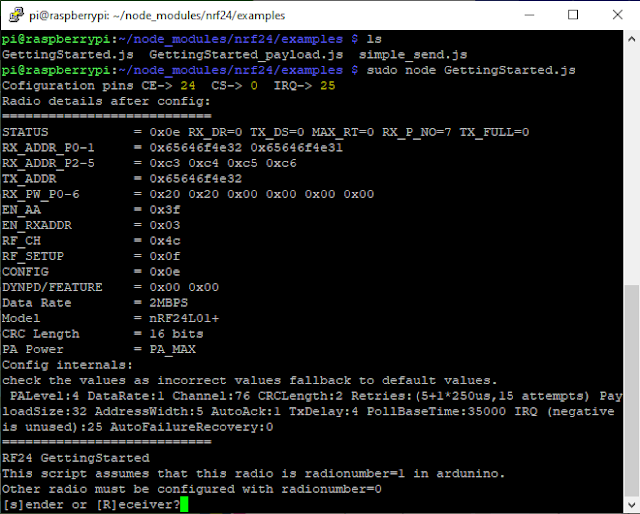Screen dimensions: 640x514
Task: Click the RX_ADDR_P2-5 value 0xc6
Action: click(x=281, y=163)
